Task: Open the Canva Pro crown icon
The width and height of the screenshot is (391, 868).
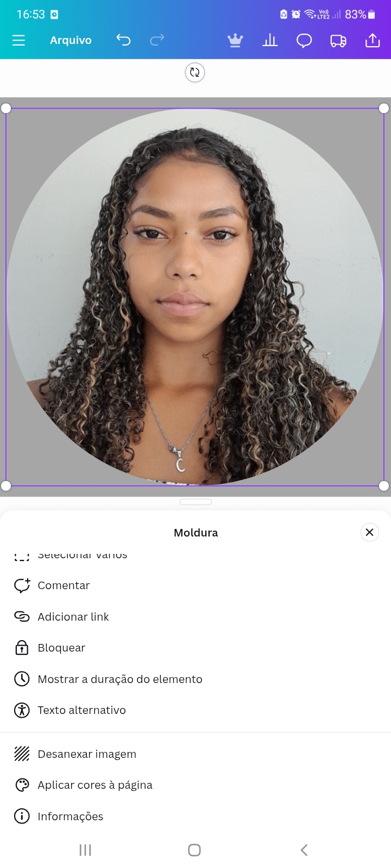Action: [x=235, y=40]
